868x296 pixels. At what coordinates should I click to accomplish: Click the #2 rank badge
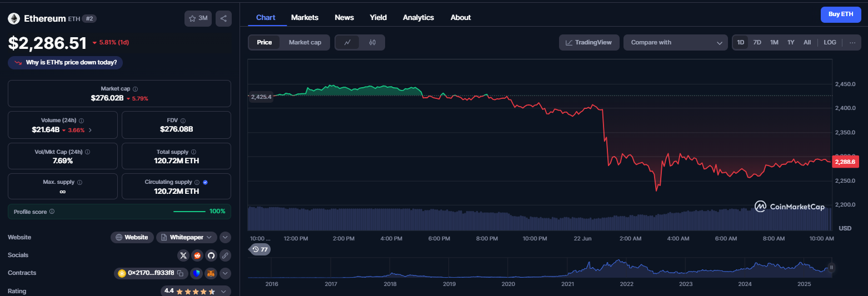(x=89, y=18)
